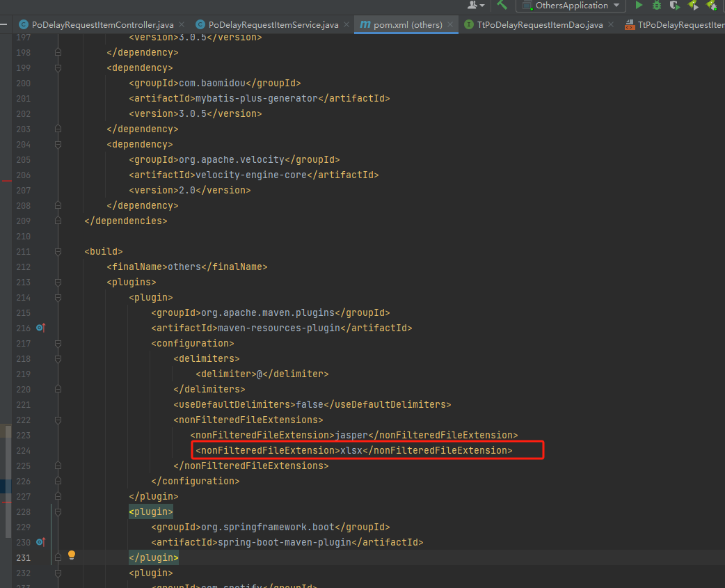Show intention actions via the yellow lightbulb
The width and height of the screenshot is (725, 588).
[72, 555]
